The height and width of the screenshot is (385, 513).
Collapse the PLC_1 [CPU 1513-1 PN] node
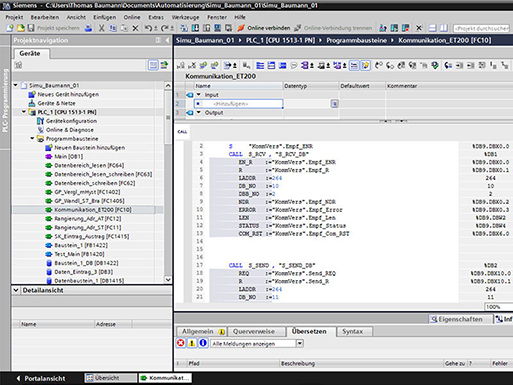24,112
